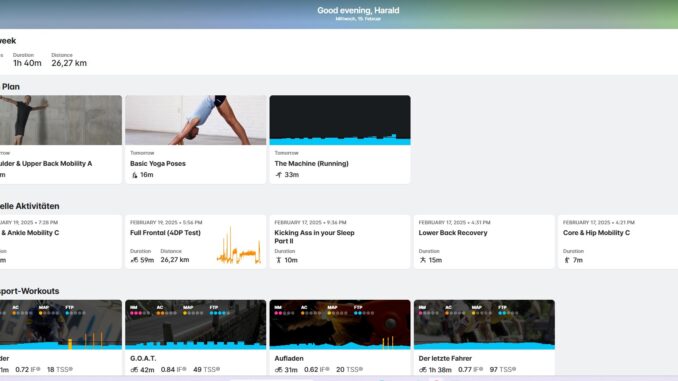Open the Basic Yoga Poses thumbnail
This screenshot has width=678, height=381.
tap(196, 120)
